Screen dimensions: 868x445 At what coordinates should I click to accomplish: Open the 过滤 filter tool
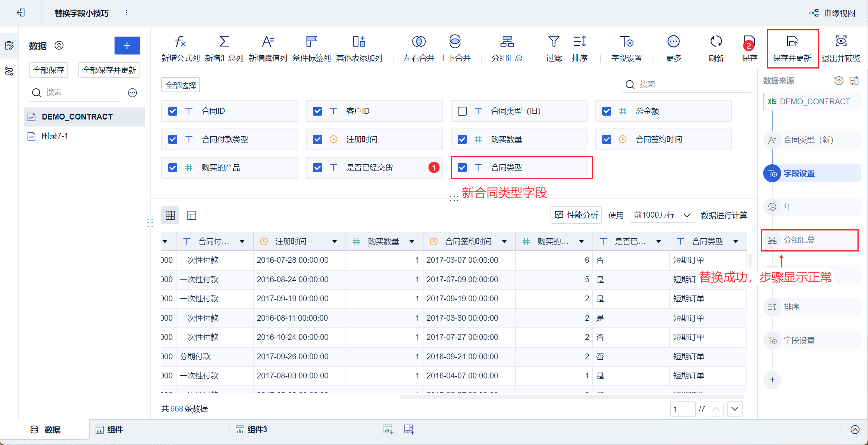[x=554, y=42]
